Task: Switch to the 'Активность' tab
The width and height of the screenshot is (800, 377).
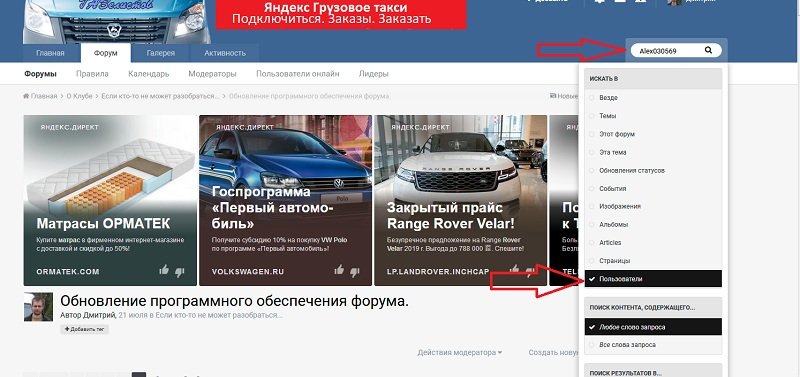Action: click(225, 53)
